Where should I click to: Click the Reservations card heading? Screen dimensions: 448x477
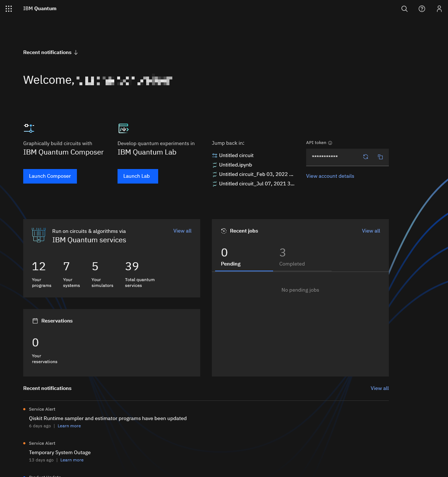(x=57, y=321)
